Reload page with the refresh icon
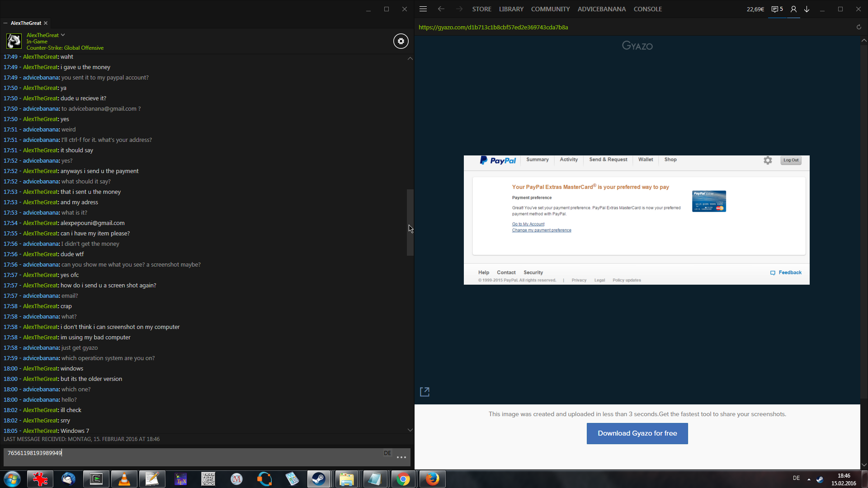This screenshot has height=488, width=868. 859,27
